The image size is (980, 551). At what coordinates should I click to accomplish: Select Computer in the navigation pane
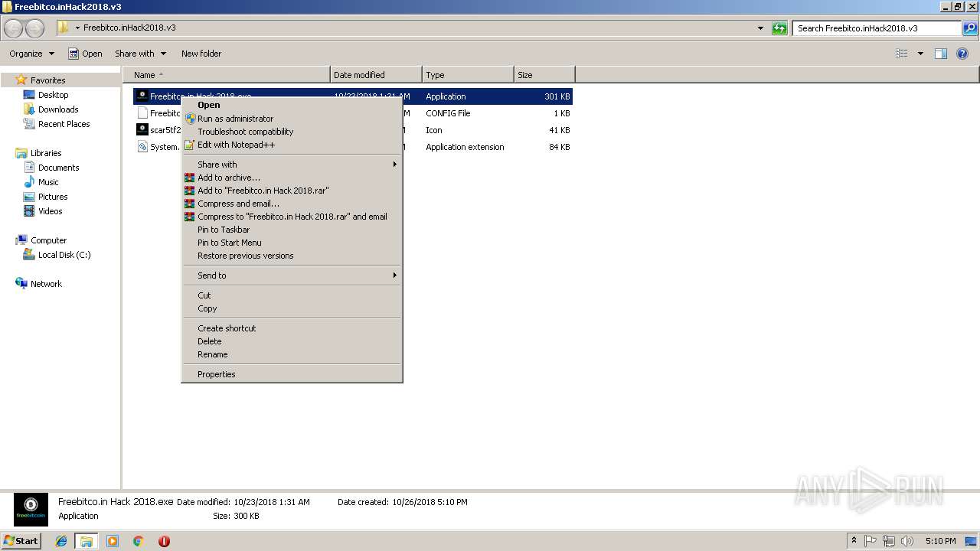pyautogui.click(x=41, y=240)
